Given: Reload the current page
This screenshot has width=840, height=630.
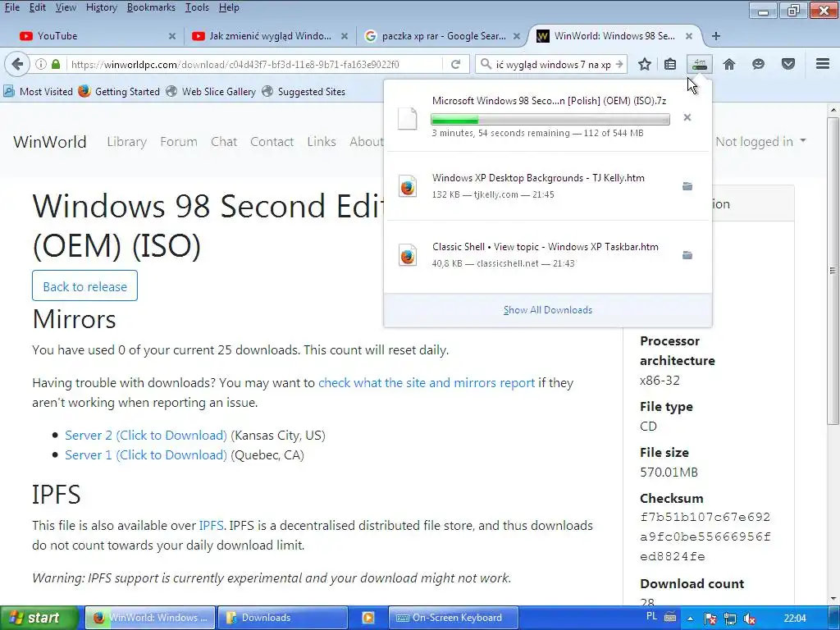Looking at the screenshot, I should [456, 64].
